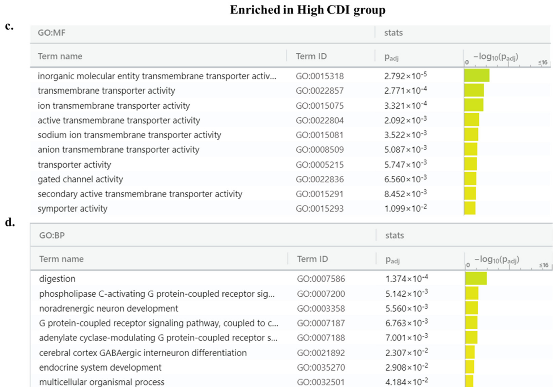Click the 'gated channel activity' row name
The height and width of the screenshot is (392, 557).
pyautogui.click(x=80, y=179)
